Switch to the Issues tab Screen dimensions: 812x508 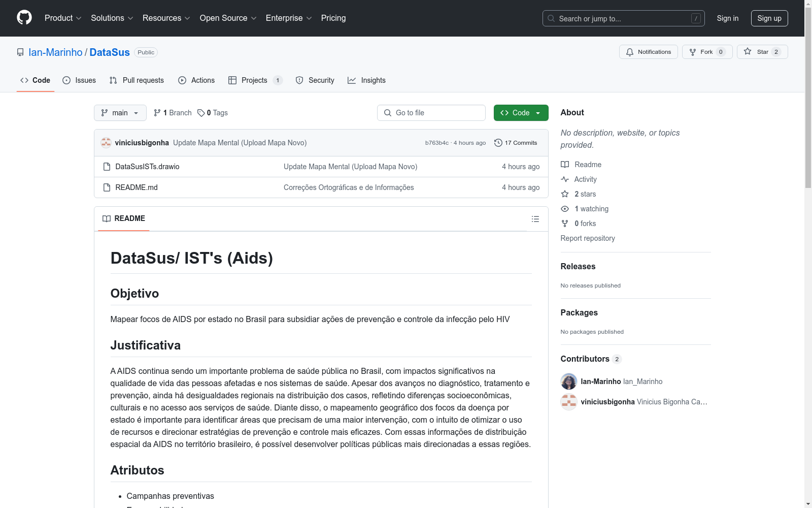79,80
